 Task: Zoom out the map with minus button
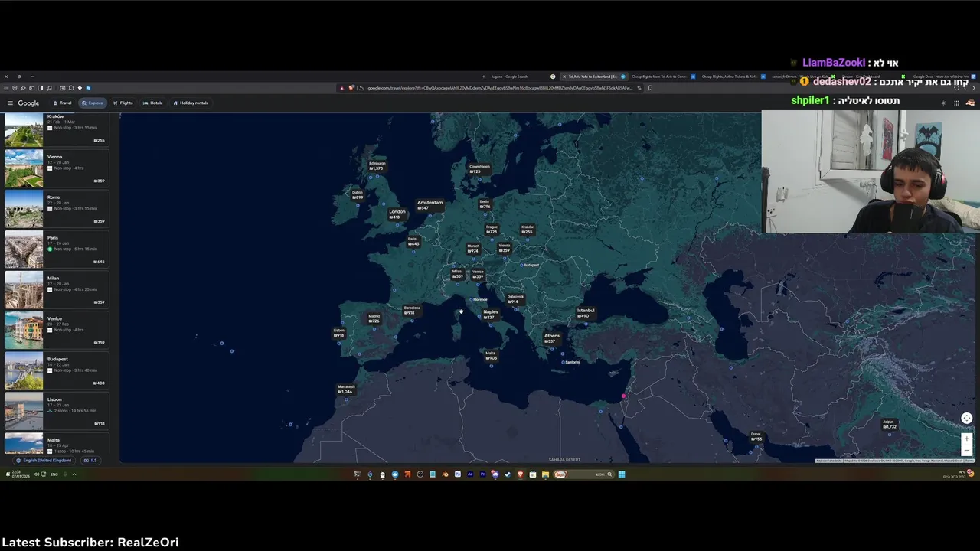tap(967, 450)
